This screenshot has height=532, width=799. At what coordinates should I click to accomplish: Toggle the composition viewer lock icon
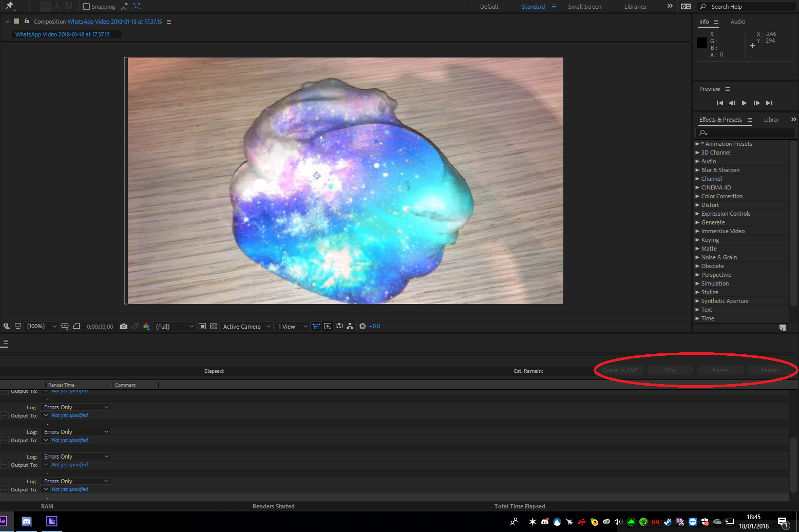point(27,21)
